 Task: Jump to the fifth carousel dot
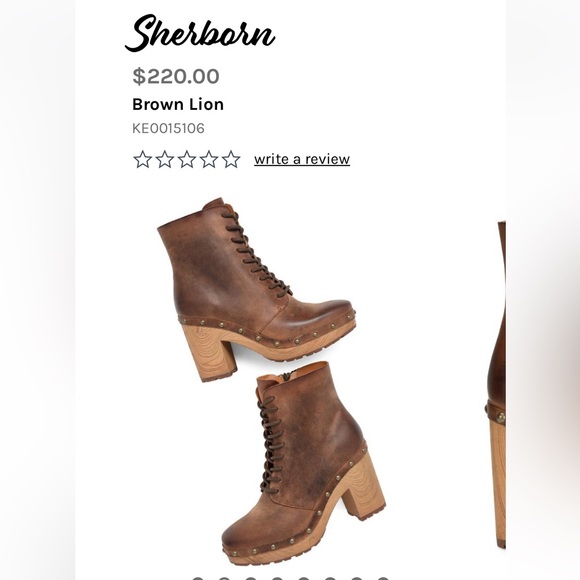coord(304,578)
